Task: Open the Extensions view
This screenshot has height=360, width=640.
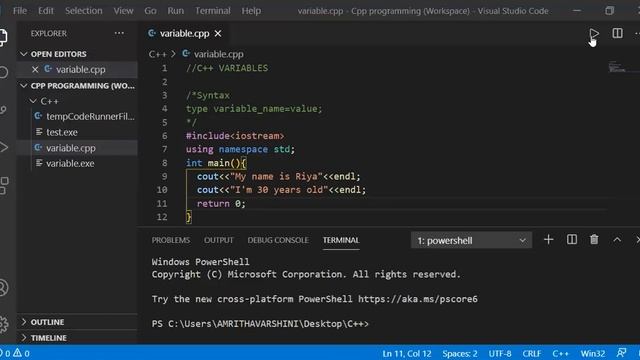Action: click(3, 186)
